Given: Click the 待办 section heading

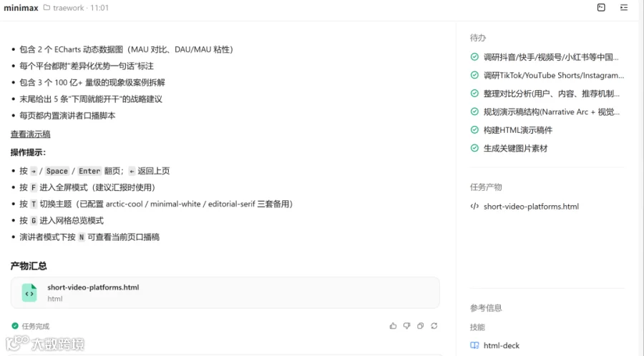Looking at the screenshot, I should click(478, 38).
